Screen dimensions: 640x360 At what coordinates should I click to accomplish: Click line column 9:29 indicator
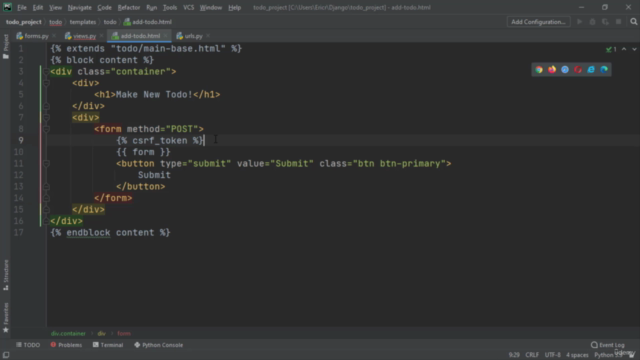(514, 355)
